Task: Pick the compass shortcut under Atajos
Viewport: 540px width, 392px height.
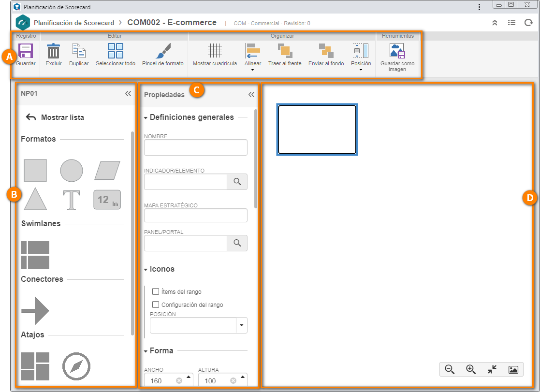Action: click(x=76, y=366)
